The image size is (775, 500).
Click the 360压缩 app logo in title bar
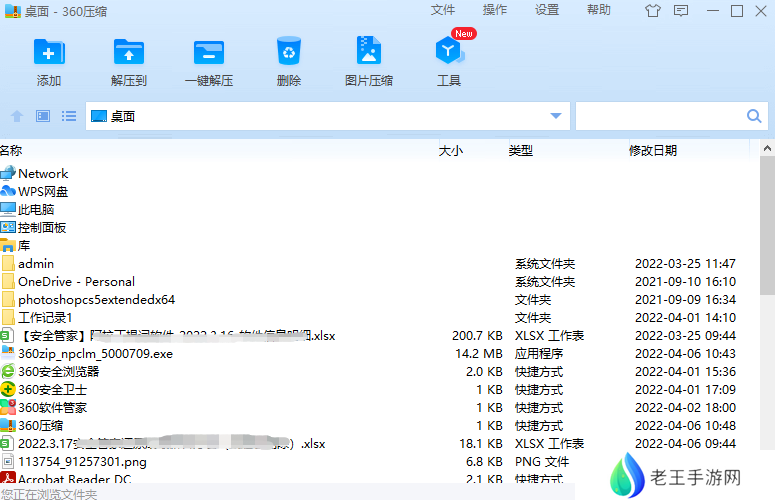pyautogui.click(x=13, y=11)
